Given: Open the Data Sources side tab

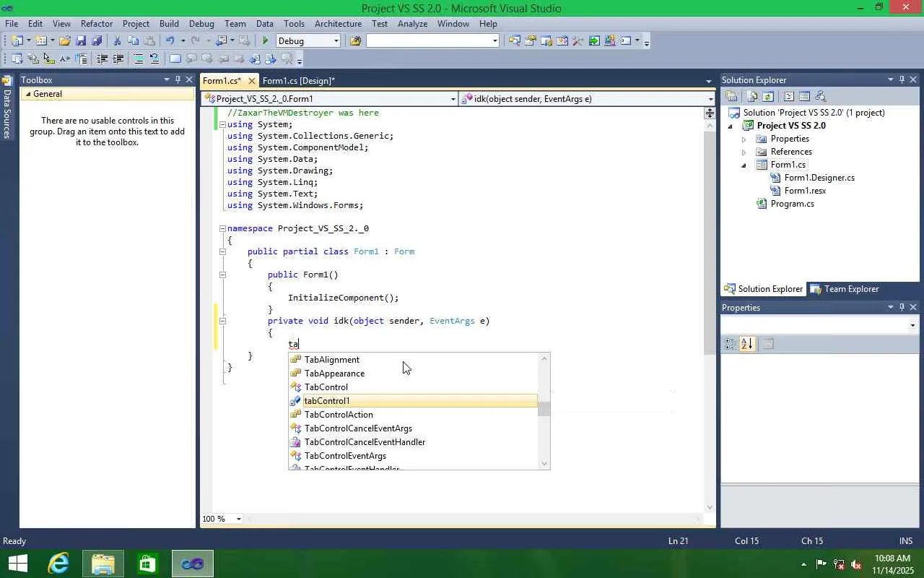Looking at the screenshot, I should click(7, 108).
